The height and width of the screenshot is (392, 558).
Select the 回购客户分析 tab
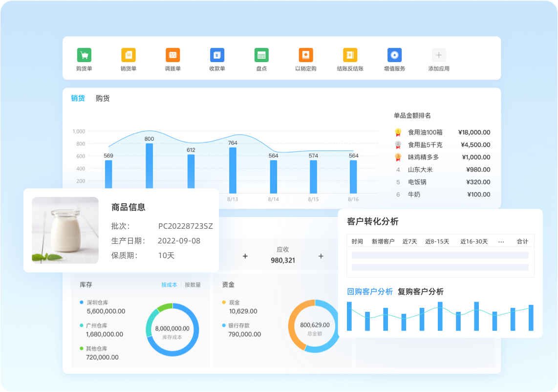click(369, 292)
